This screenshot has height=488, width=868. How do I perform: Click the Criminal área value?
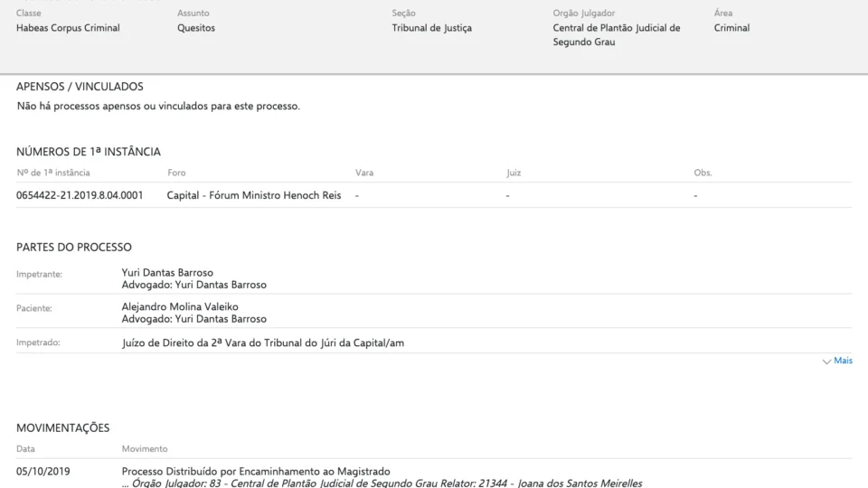pos(731,28)
